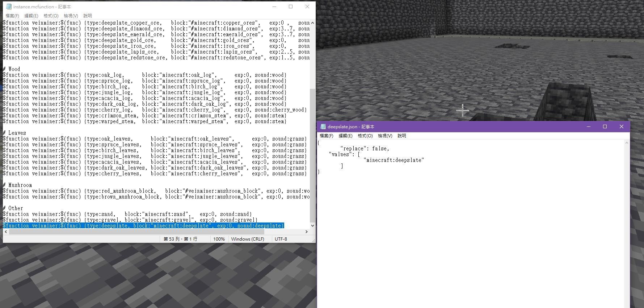
Task: Click the "minecraft:deepslate" value in deepslate.json
Action: (x=394, y=160)
